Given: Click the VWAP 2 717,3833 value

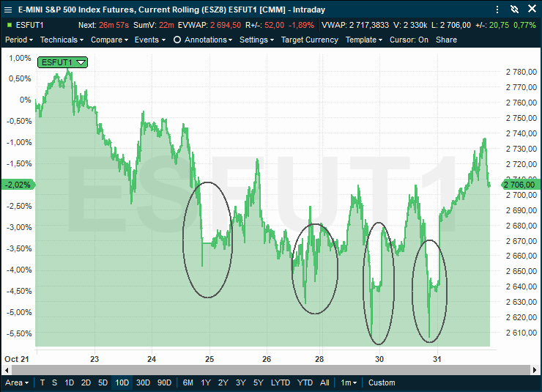Looking at the screenshot, I should [x=369, y=25].
